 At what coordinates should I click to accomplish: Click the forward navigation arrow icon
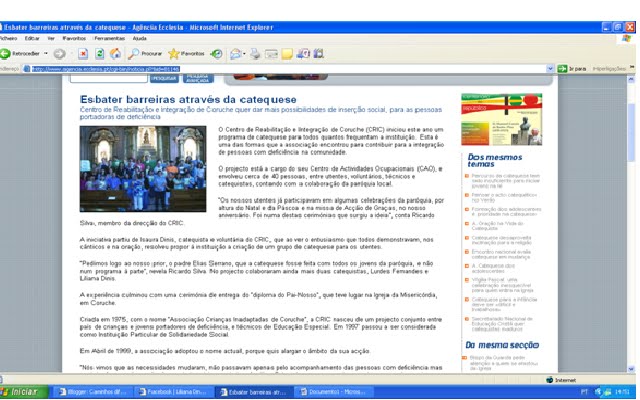click(60, 53)
